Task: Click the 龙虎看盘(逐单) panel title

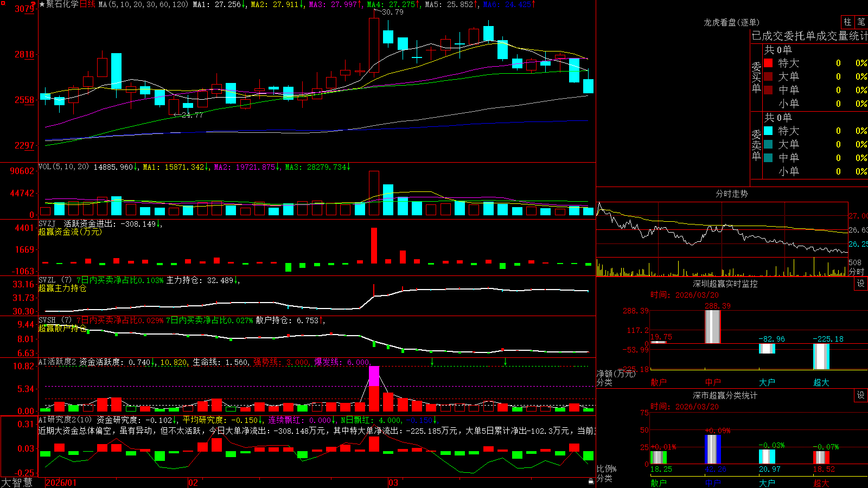Action: (x=731, y=22)
